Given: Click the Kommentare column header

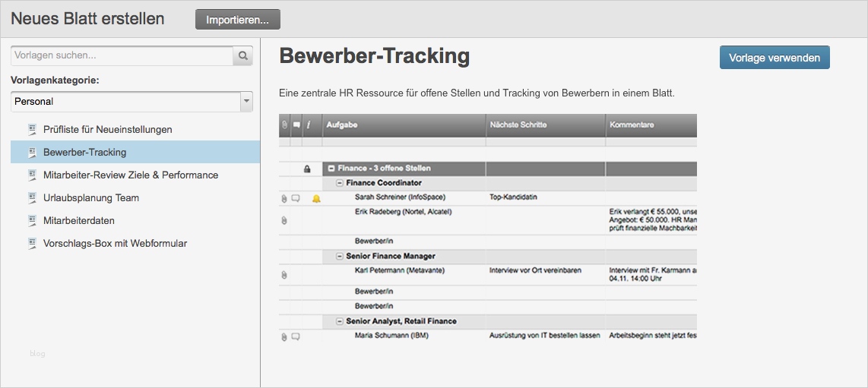Looking at the screenshot, I should (651, 125).
